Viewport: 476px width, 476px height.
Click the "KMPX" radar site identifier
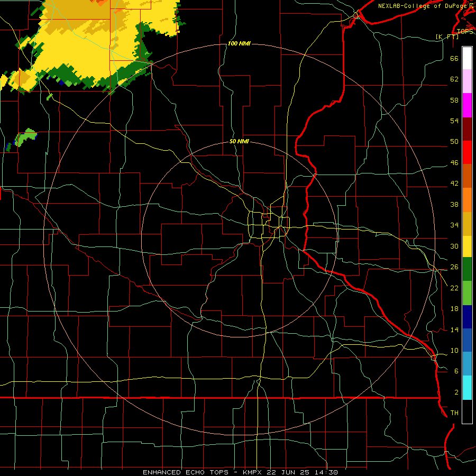(x=252, y=472)
